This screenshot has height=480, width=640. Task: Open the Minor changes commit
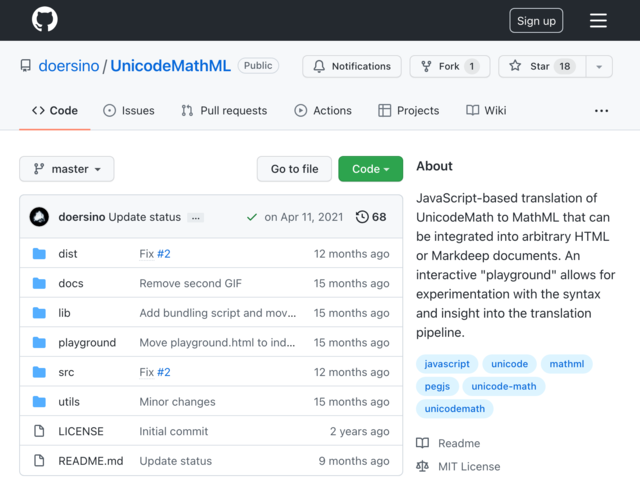[x=177, y=402]
